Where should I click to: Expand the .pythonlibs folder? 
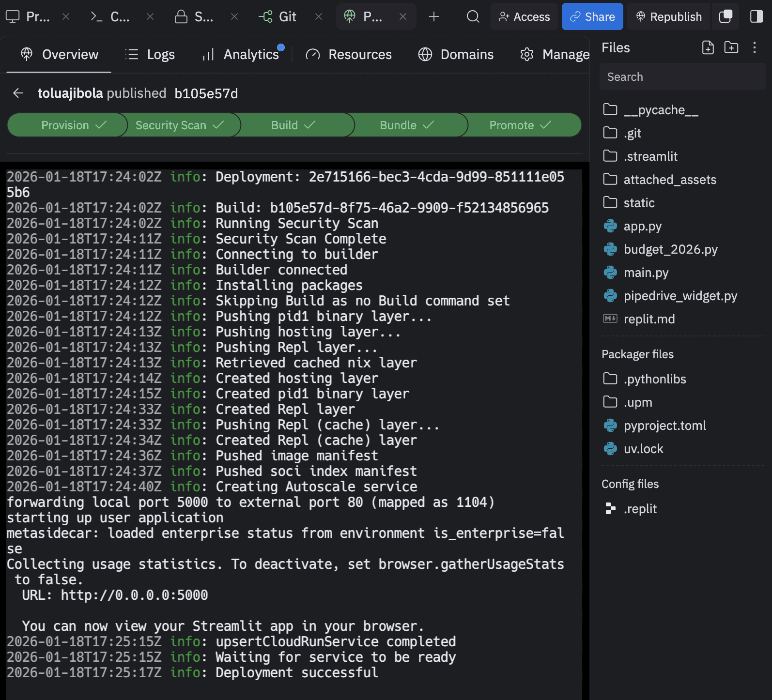pos(654,379)
